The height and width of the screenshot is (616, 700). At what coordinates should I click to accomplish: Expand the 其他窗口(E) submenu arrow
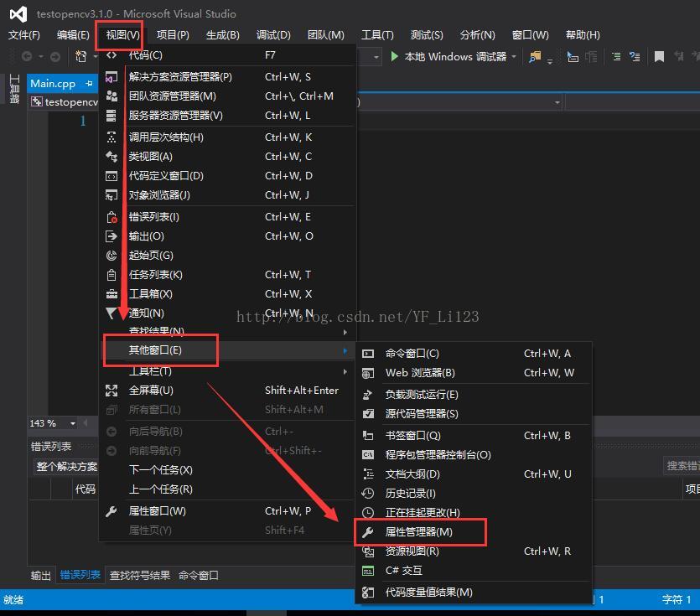tap(345, 351)
